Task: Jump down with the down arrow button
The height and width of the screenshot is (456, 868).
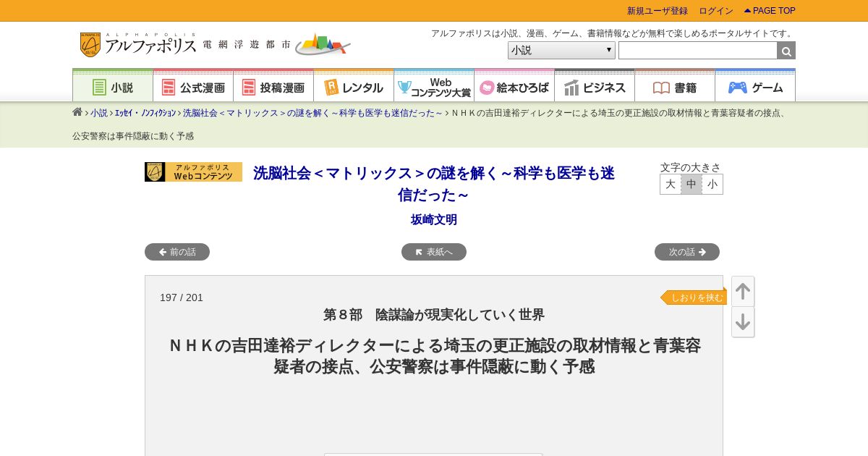Action: (x=743, y=322)
